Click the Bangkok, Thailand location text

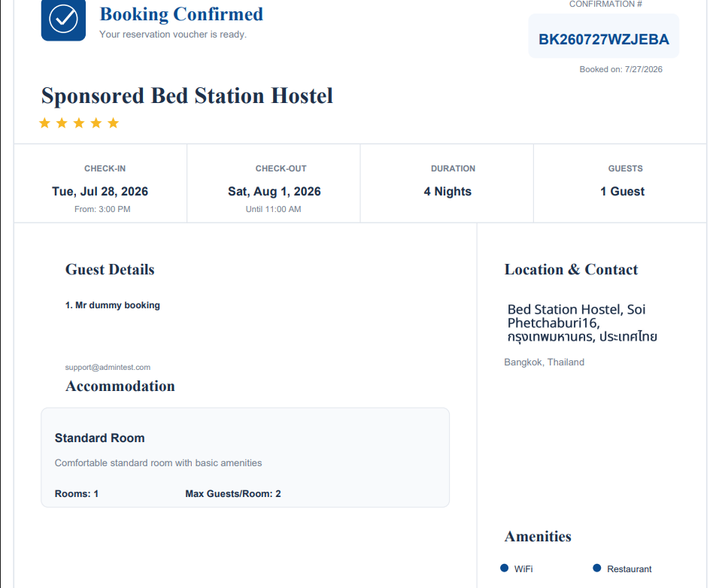(x=545, y=362)
